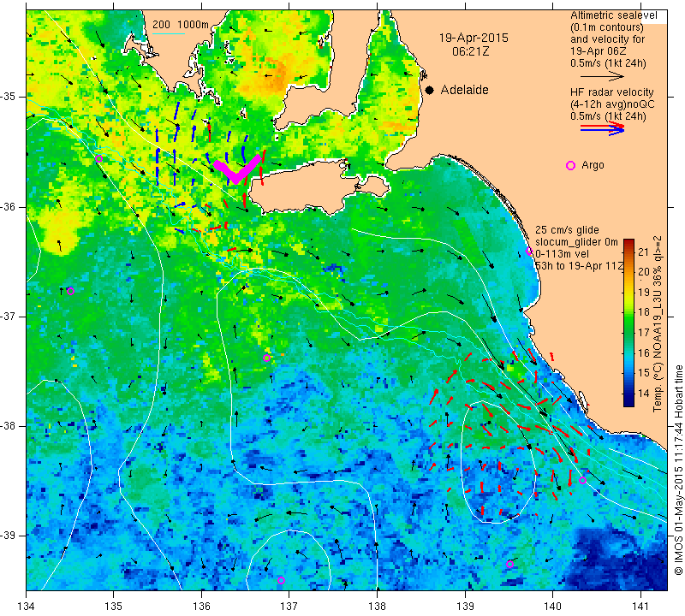
Task: Click the color bar value 18
Action: [x=644, y=311]
